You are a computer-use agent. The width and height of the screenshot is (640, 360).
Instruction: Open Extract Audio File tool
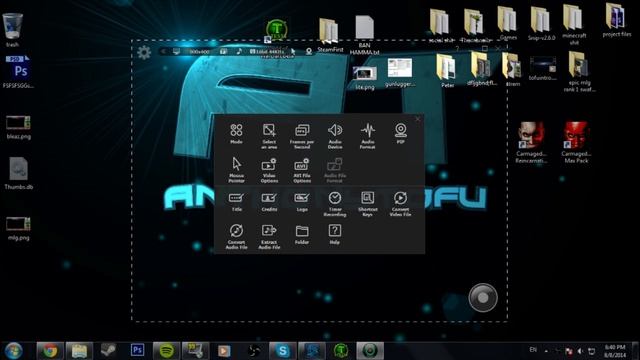[269, 236]
